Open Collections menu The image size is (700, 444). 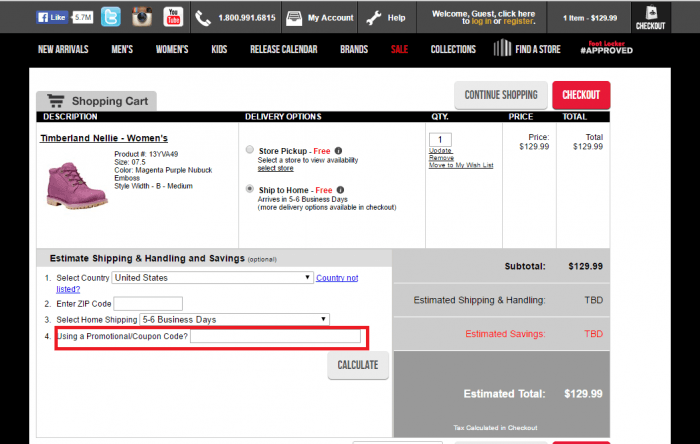point(453,49)
